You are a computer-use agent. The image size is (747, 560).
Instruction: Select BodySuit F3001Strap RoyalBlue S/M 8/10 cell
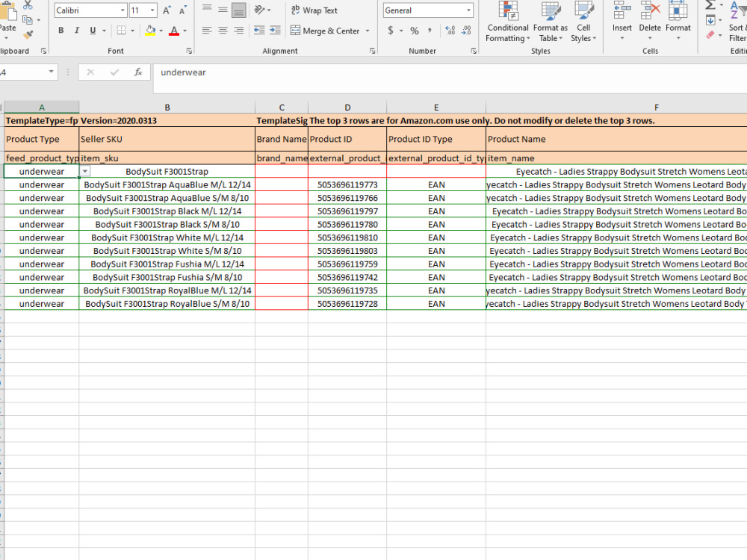tap(167, 304)
